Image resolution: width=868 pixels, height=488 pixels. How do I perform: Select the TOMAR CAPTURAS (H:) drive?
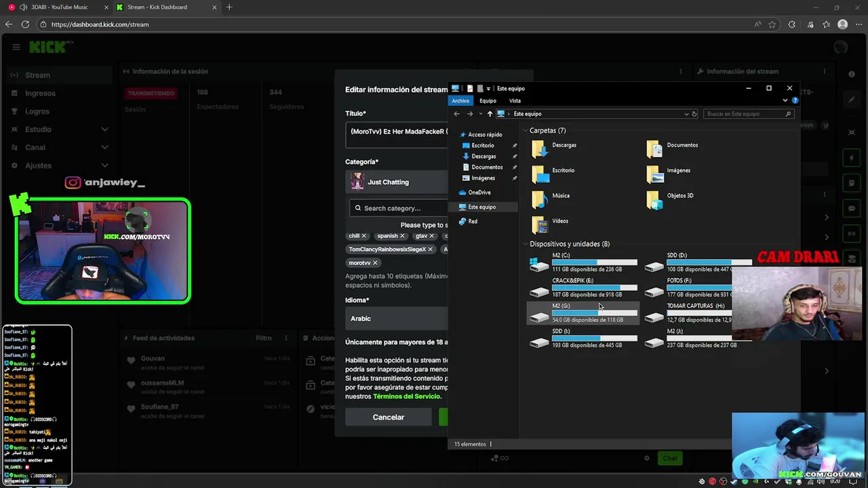pyautogui.click(x=688, y=312)
